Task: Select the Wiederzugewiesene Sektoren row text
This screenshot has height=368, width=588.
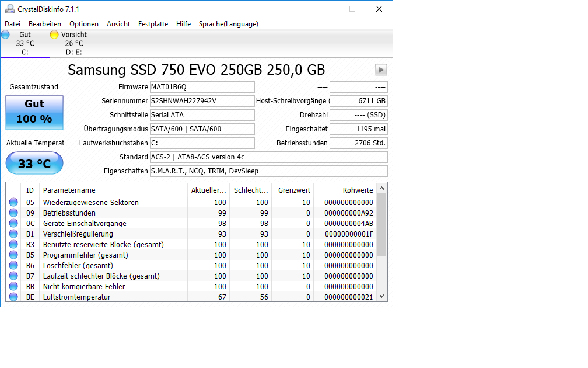Action: click(91, 202)
